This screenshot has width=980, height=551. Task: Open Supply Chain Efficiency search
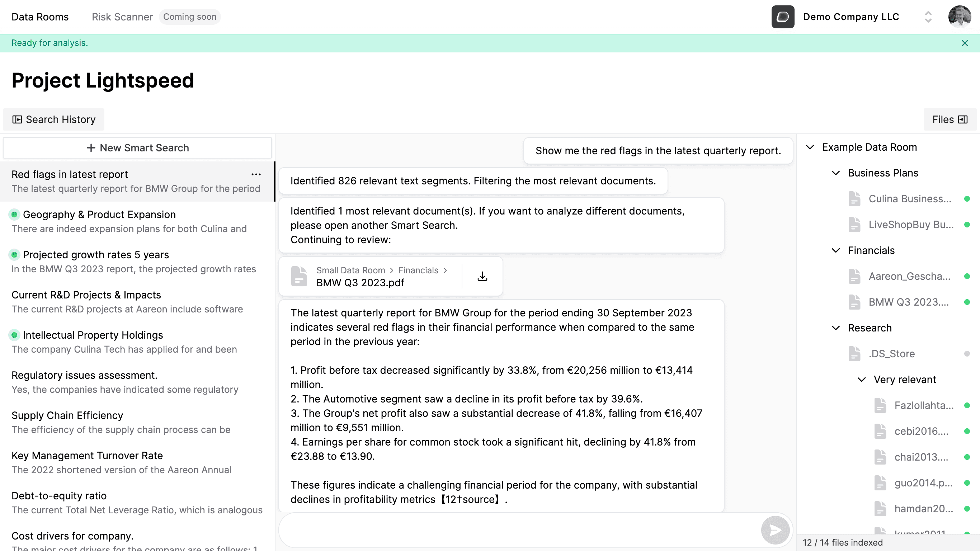[137, 422]
